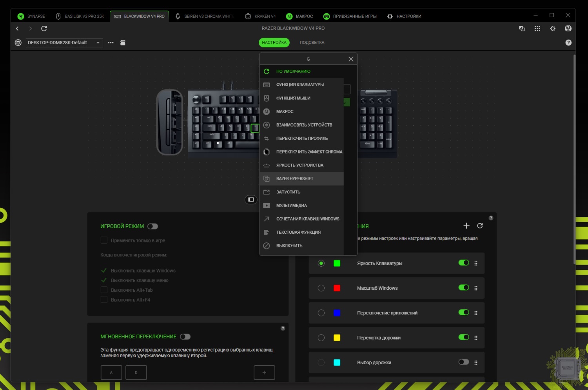
Task: Select Функция клавиатуры from the list
Action: click(299, 85)
